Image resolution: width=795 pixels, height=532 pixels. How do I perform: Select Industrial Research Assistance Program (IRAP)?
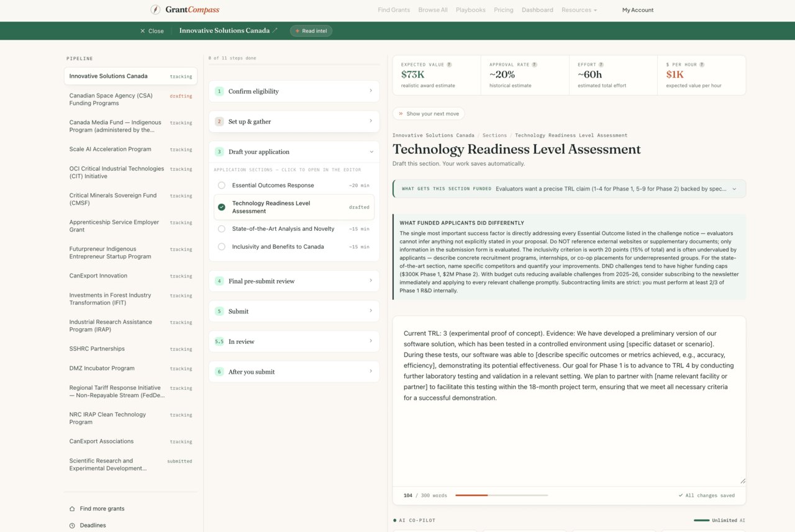pyautogui.click(x=130, y=326)
